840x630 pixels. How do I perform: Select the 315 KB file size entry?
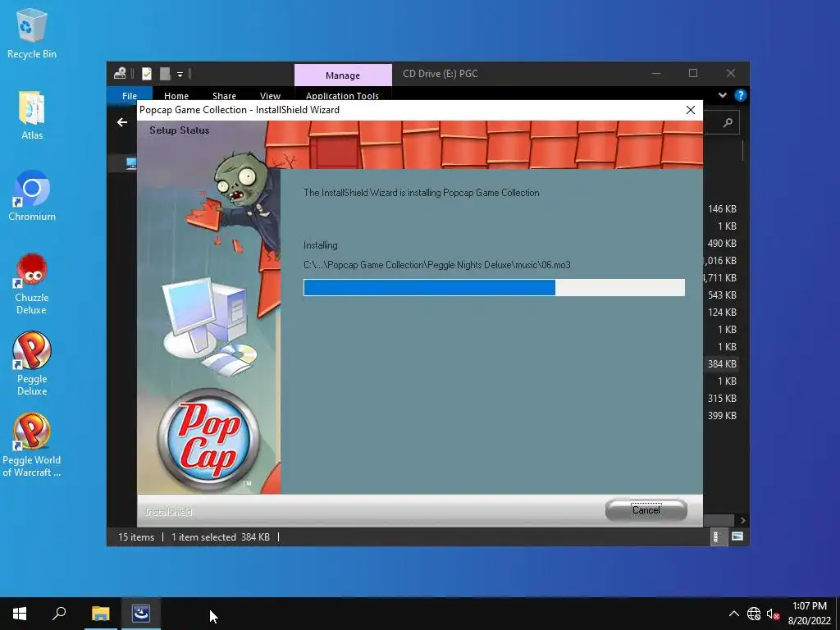click(x=722, y=399)
